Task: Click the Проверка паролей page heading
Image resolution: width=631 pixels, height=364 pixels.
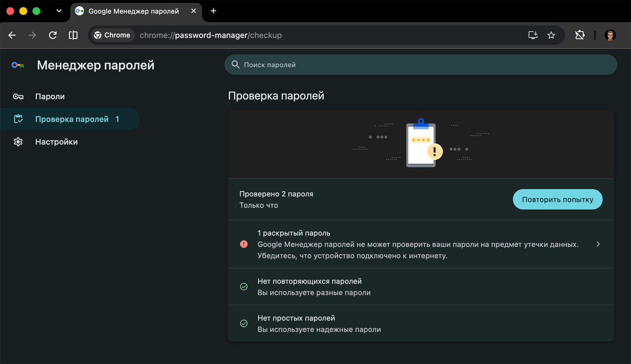Action: (276, 96)
